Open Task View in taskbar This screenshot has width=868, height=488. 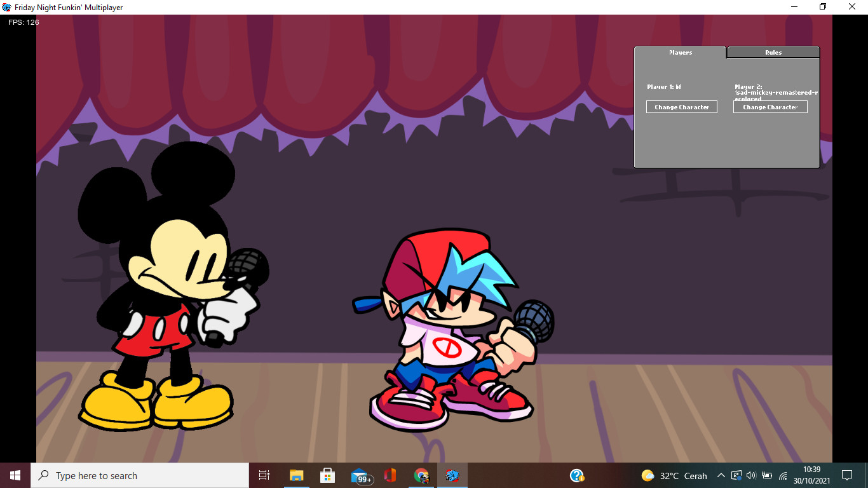click(264, 475)
